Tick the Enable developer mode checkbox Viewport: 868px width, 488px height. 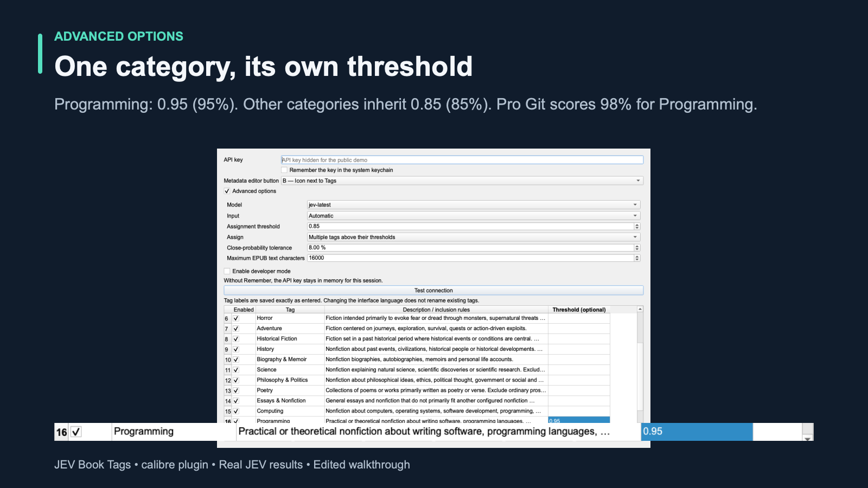[x=227, y=271]
